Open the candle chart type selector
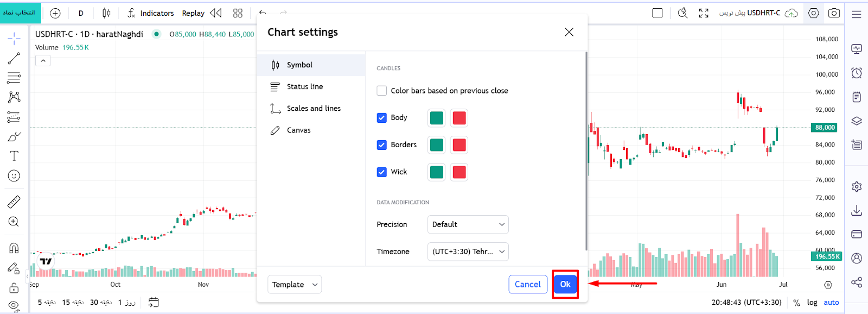Viewport: 868px width, 314px height. pos(106,13)
